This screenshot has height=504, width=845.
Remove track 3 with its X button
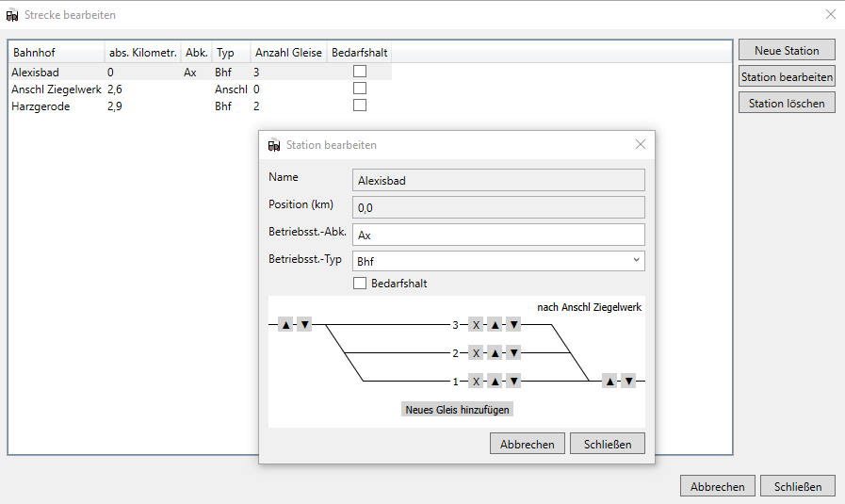pyautogui.click(x=476, y=324)
